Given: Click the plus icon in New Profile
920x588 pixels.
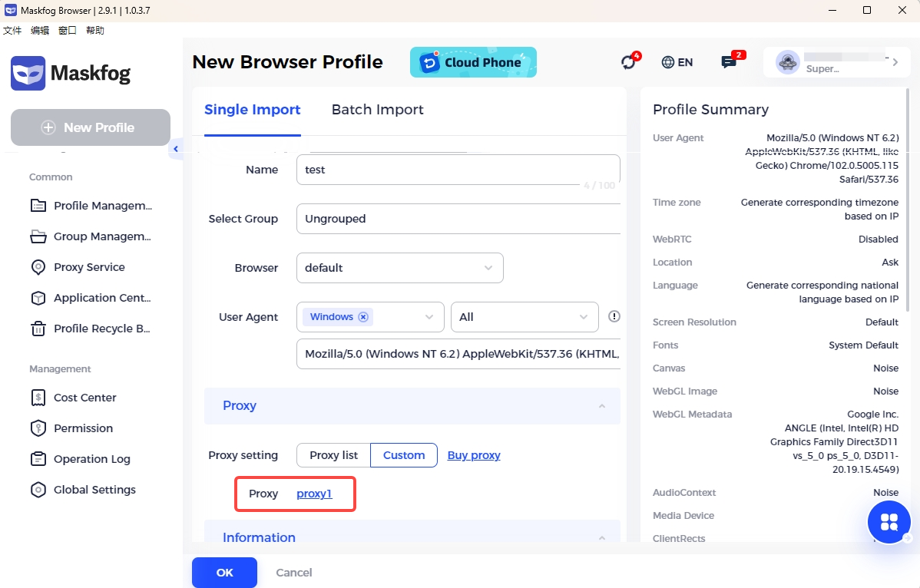Looking at the screenshot, I should (x=48, y=127).
